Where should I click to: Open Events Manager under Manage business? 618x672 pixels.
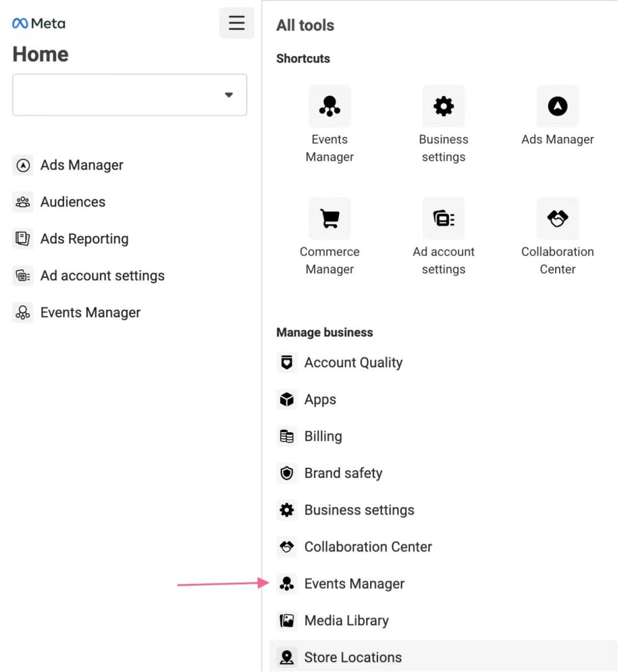click(354, 584)
